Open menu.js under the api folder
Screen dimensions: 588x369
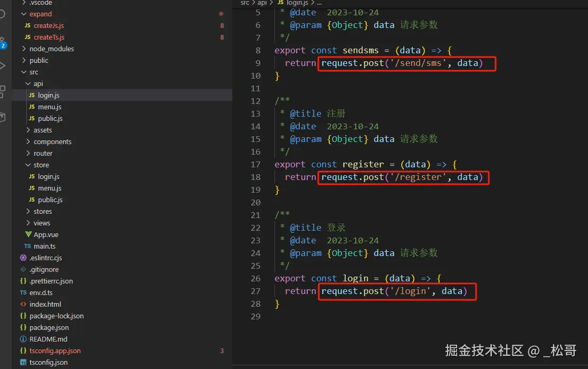point(50,107)
